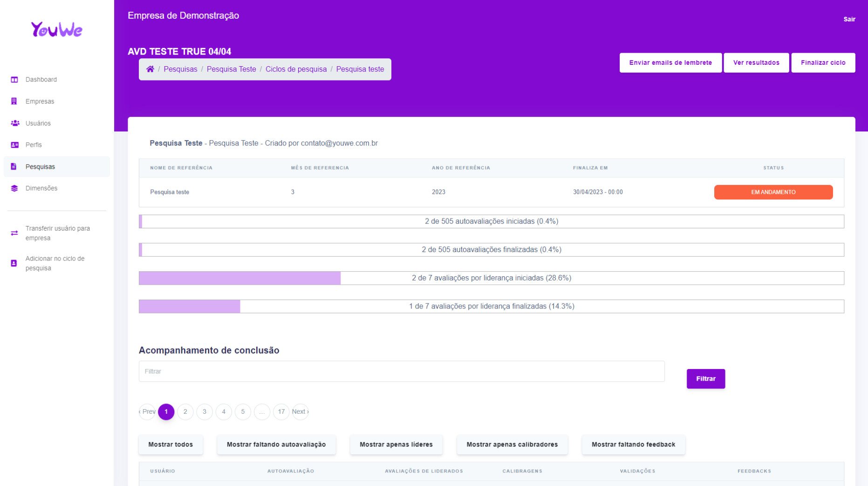Click the Perfis ID card icon
Viewport: 868px width, 486px height.
14,145
